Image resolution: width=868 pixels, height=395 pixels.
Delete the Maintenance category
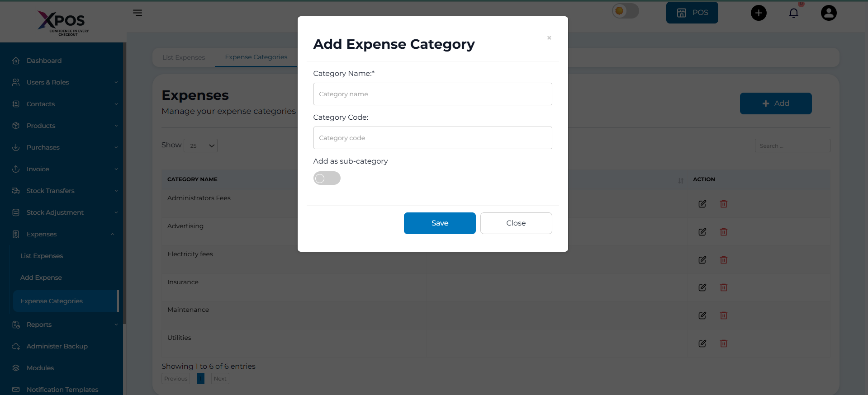724,315
